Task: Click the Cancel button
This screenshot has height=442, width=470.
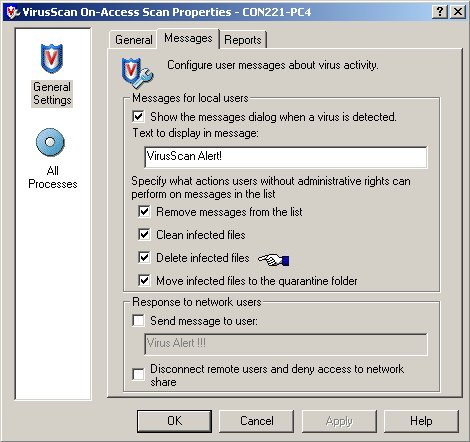Action: 256,421
